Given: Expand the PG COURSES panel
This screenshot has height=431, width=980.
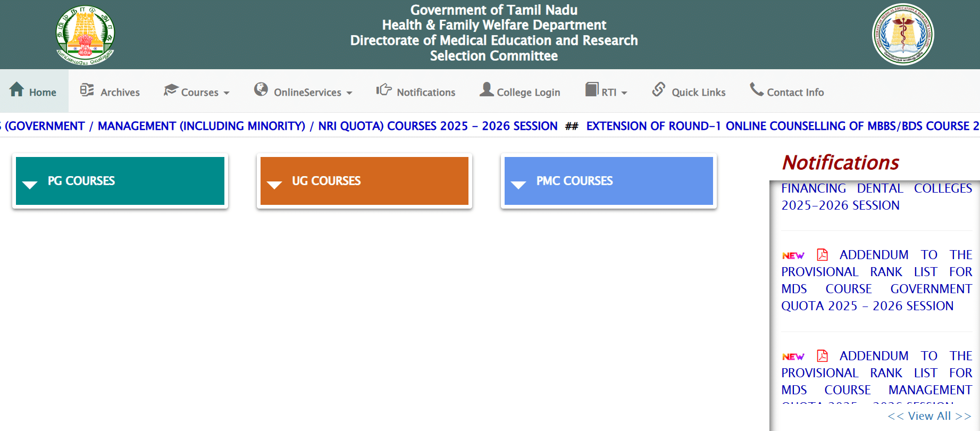Looking at the screenshot, I should (x=120, y=181).
